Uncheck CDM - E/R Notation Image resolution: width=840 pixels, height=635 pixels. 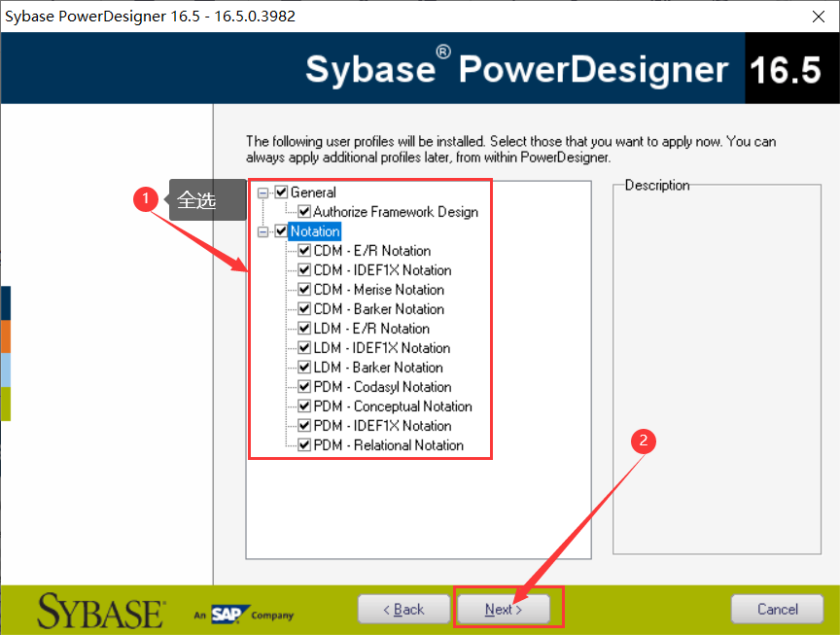pyautogui.click(x=304, y=251)
